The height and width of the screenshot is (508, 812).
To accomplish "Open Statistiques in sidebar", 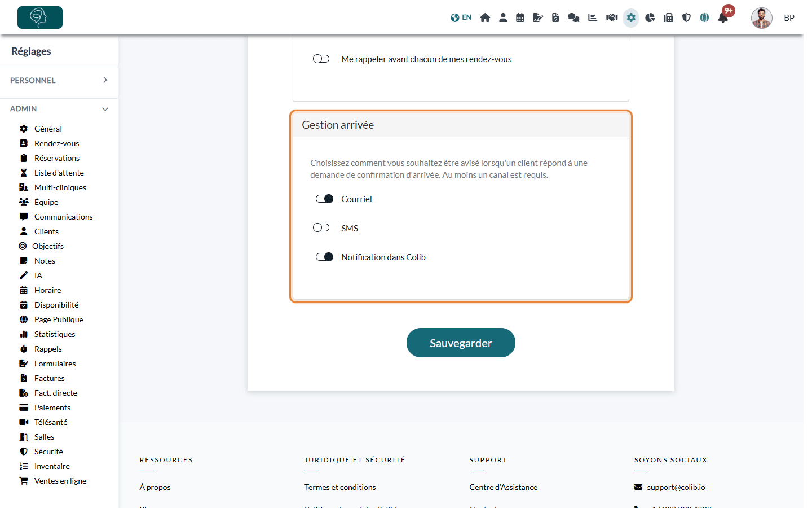I will (x=54, y=334).
